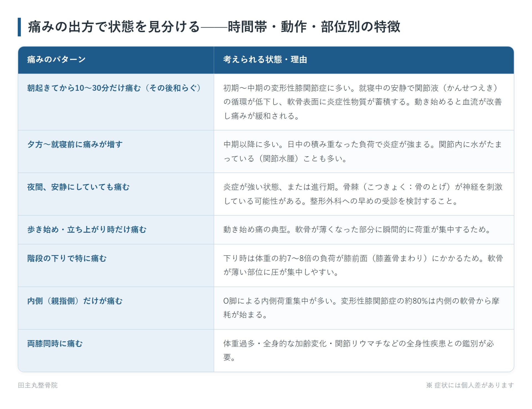Select the explanation starting 中期以降に多い
This screenshot has width=532, height=409.
(x=364, y=151)
